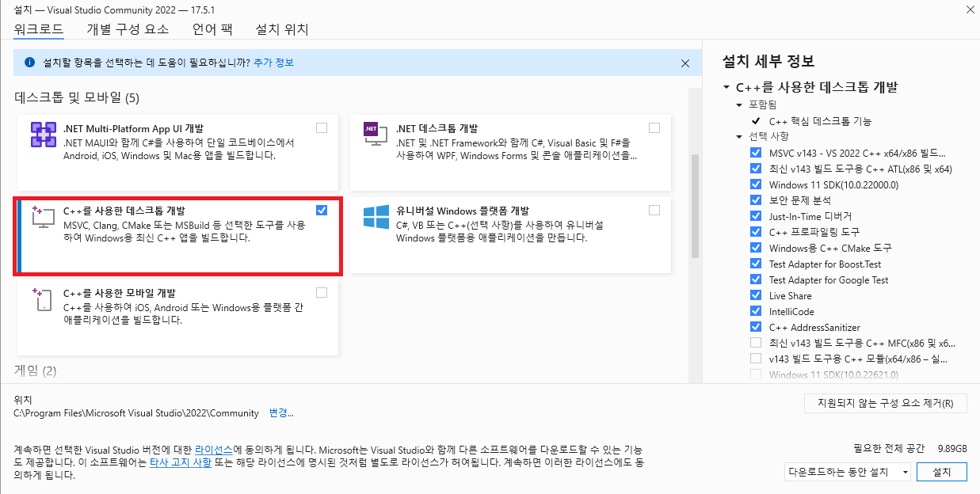
Task: Open the 타사 고지 사항 link
Action: pos(181,462)
